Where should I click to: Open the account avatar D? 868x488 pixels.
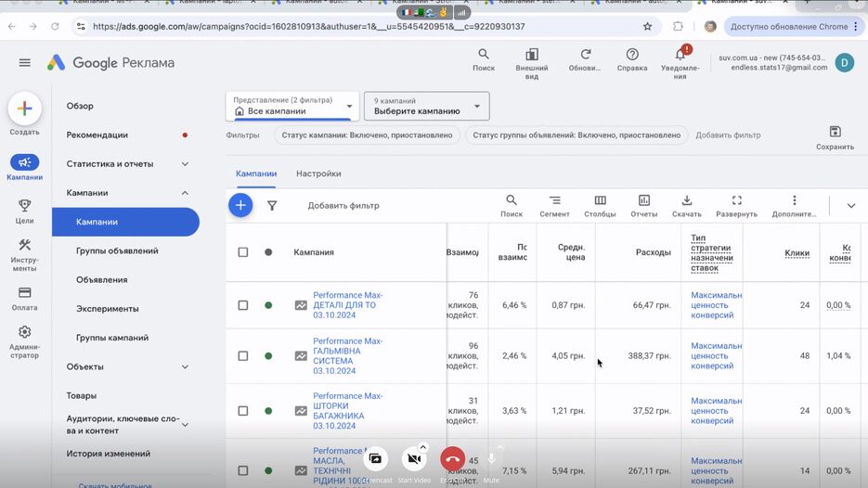coord(844,62)
